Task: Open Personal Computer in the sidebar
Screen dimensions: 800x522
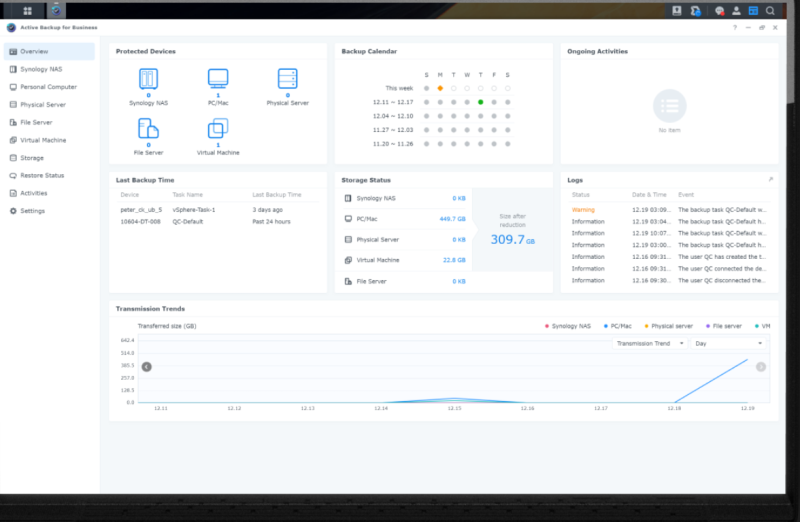Action: [x=49, y=87]
